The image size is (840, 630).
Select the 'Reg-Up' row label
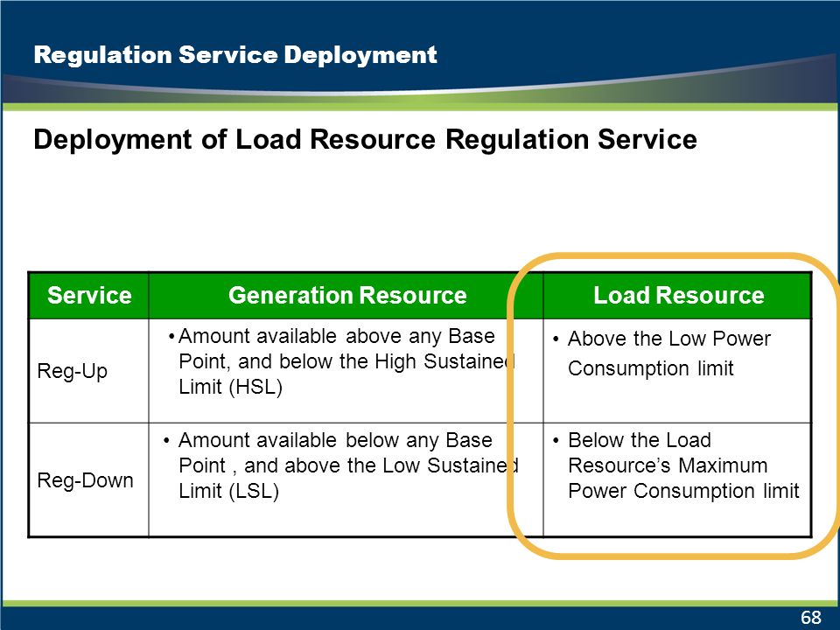pos(73,371)
